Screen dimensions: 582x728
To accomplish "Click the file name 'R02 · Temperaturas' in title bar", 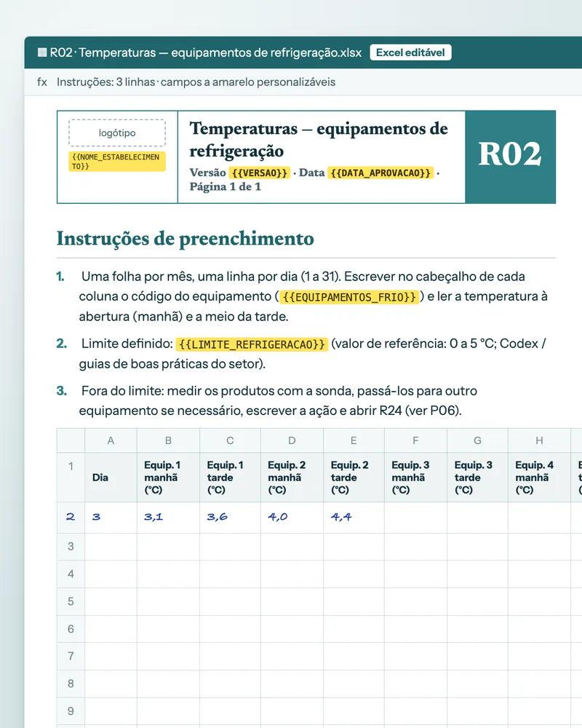I will pyautogui.click(x=103, y=52).
